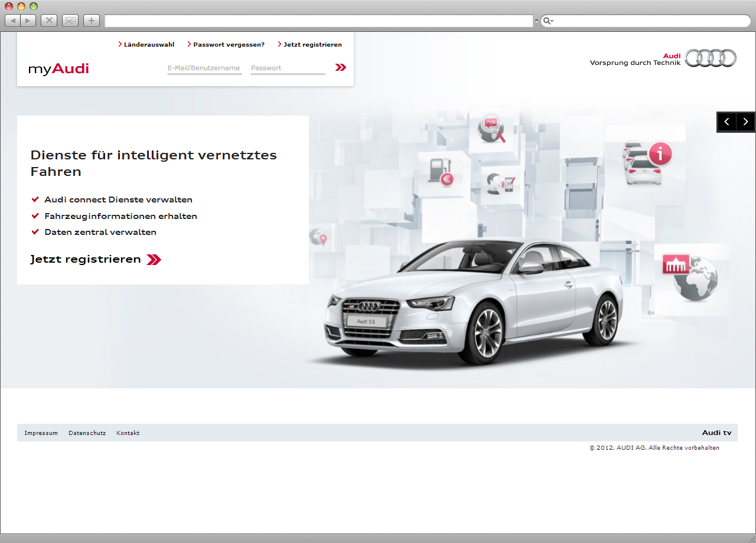Click the browser bookmarks toolbar button
Screen dimensions: 756x543
70,21
